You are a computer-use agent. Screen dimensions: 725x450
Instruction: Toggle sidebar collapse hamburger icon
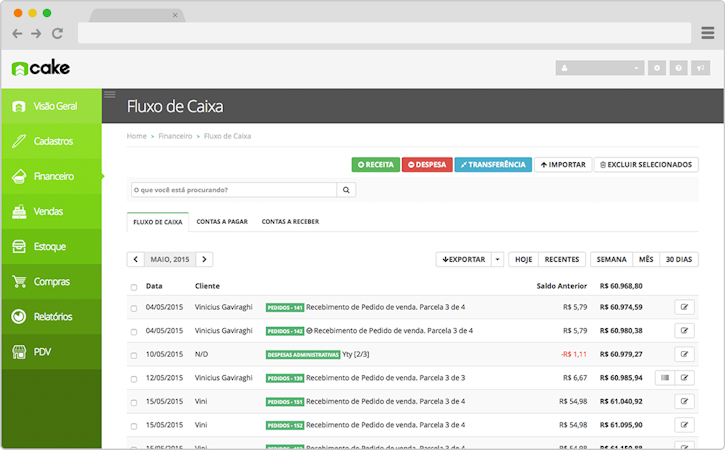[110, 95]
